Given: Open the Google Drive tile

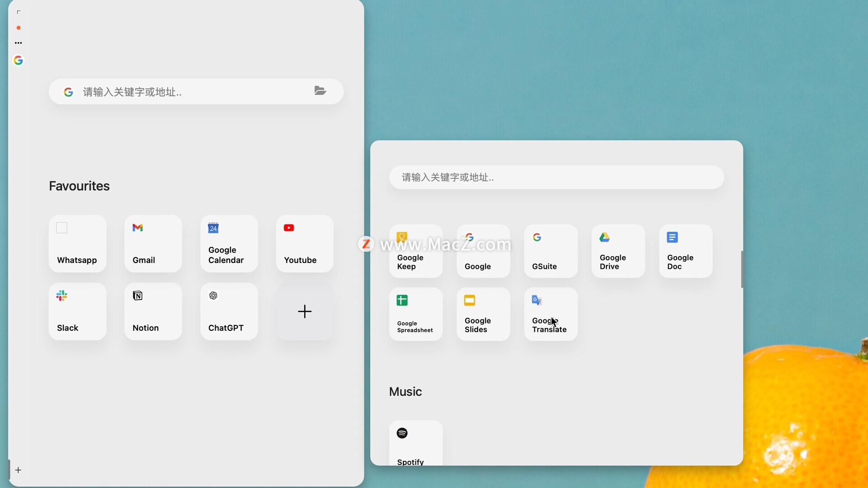Looking at the screenshot, I should (618, 251).
